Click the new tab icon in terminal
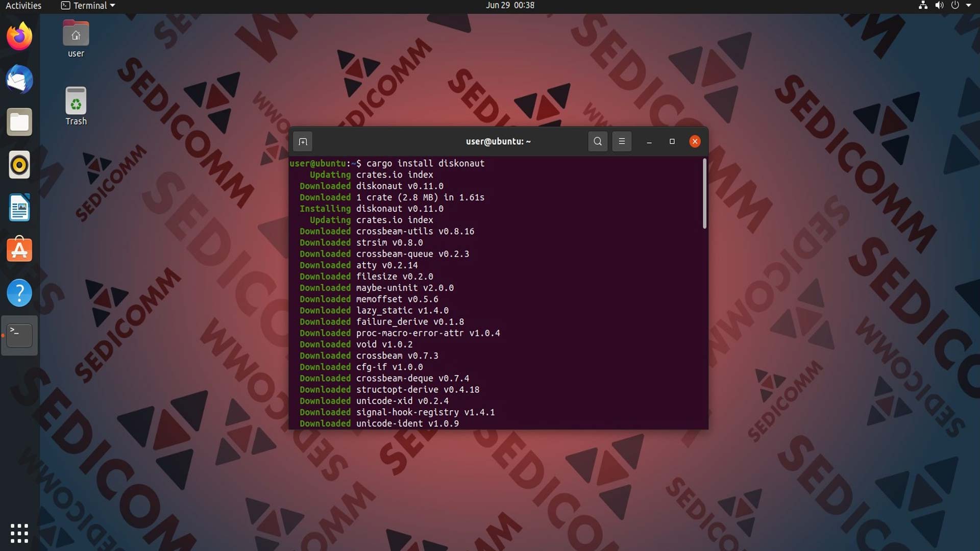The height and width of the screenshot is (551, 980). (x=303, y=142)
